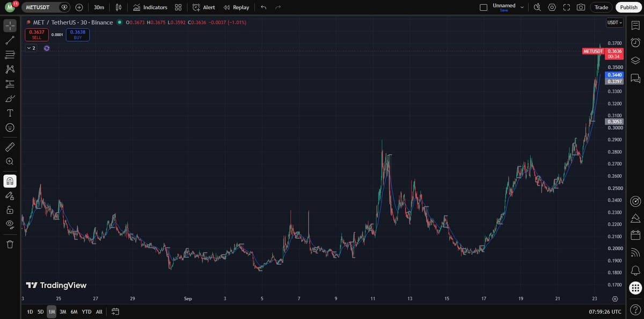Open the Indicators dialog
Viewport: 644px width, 319px height.
tap(150, 8)
